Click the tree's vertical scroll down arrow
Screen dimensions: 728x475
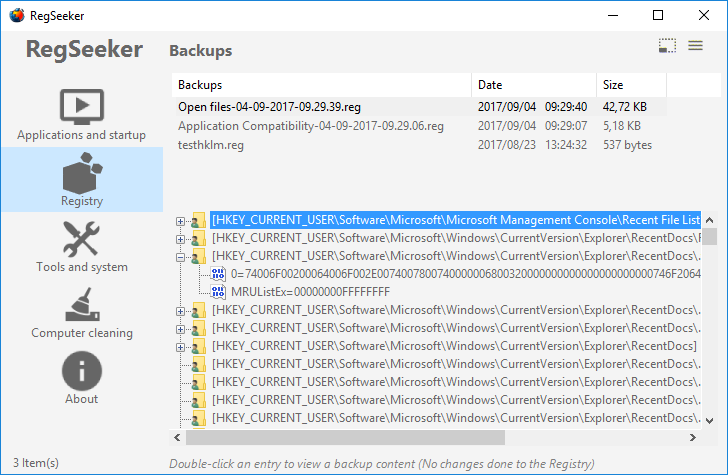(709, 421)
